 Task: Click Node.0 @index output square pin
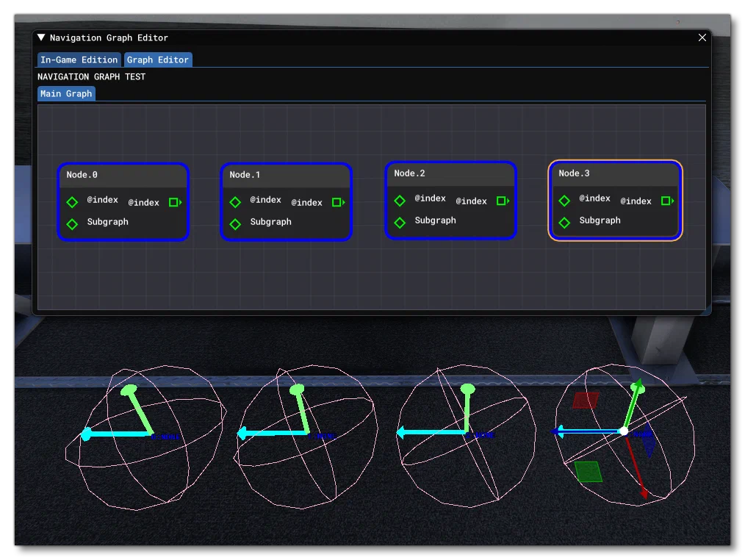(175, 203)
